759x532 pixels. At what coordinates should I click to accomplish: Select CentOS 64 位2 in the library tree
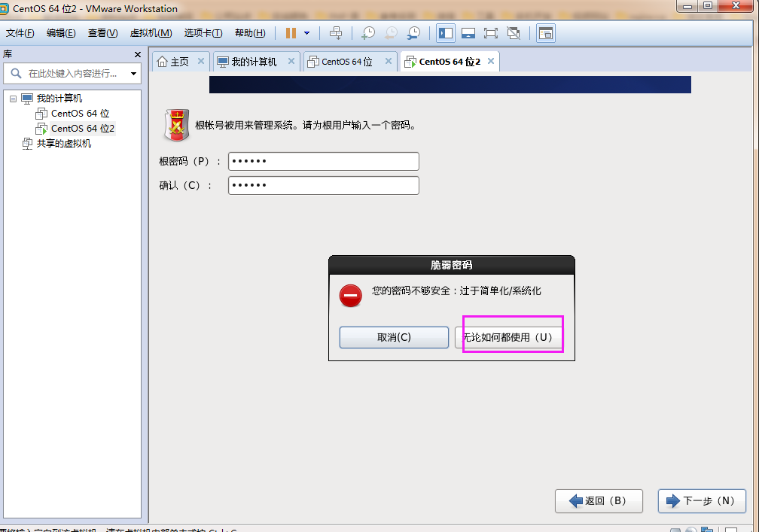coord(83,128)
